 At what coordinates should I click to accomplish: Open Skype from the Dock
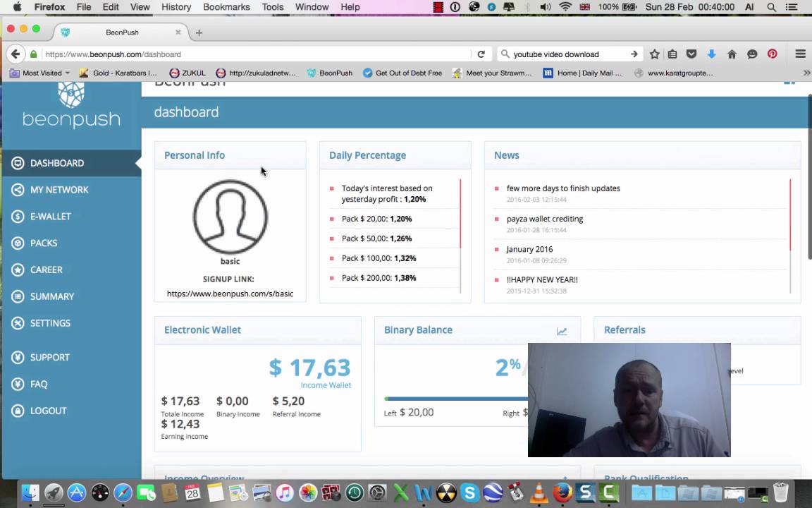469,492
